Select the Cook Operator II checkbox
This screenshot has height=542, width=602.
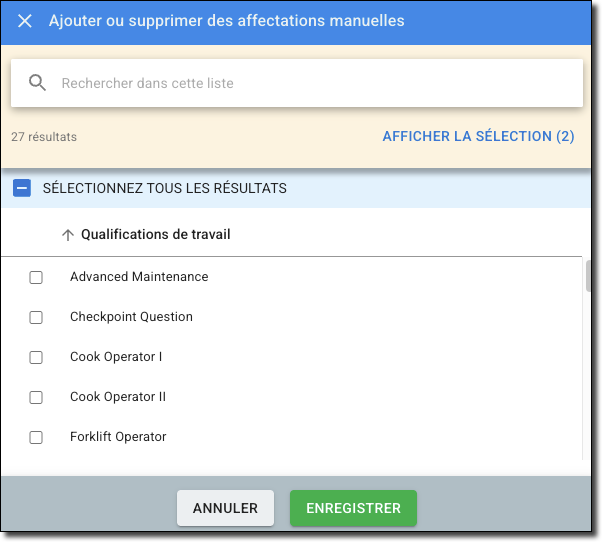(36, 397)
